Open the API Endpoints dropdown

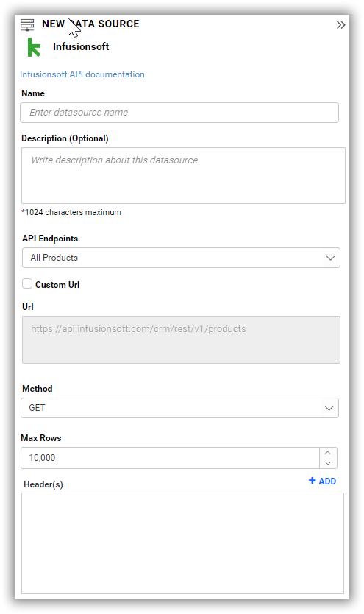181,258
